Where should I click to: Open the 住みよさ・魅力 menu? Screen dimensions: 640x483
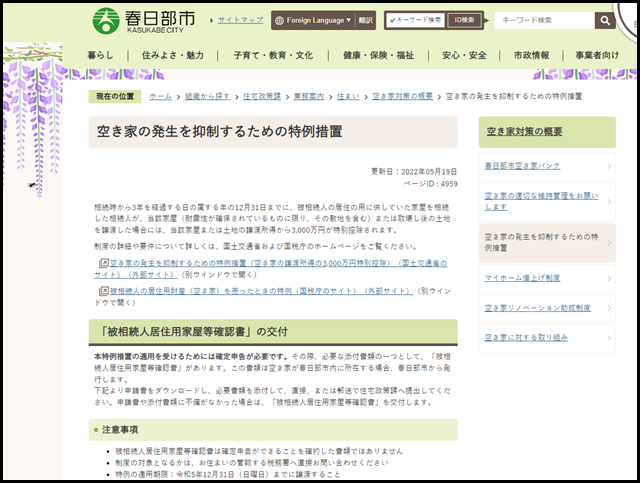pyautogui.click(x=173, y=55)
